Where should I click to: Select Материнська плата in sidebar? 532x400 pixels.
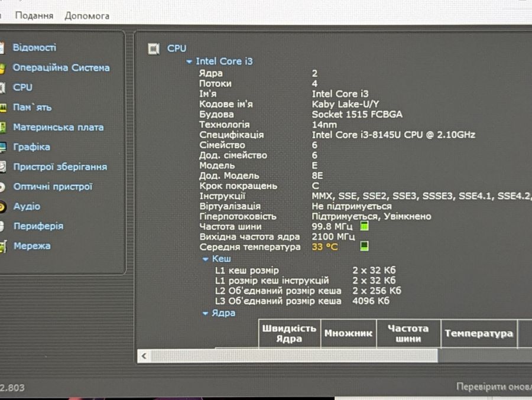pyautogui.click(x=59, y=127)
